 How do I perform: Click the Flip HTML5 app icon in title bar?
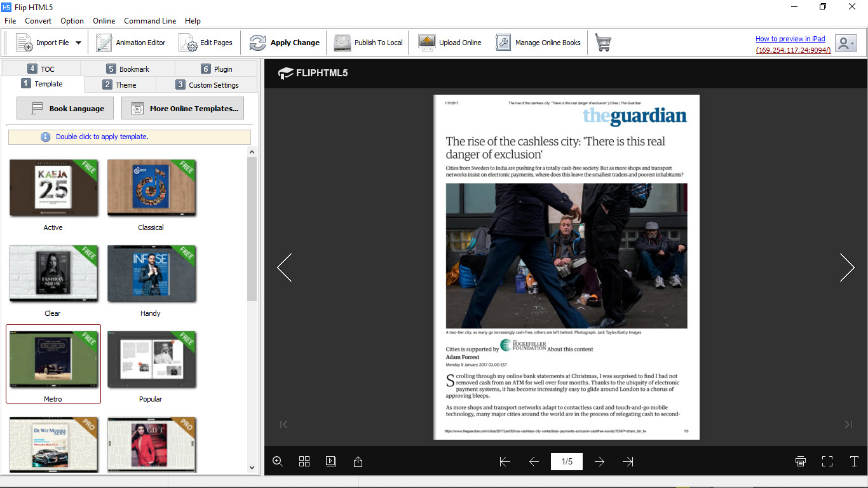click(x=6, y=6)
